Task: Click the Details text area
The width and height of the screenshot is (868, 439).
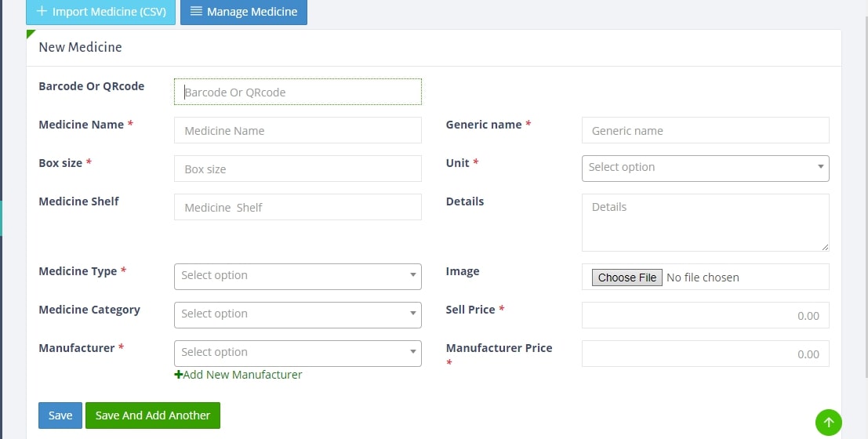Action: coord(705,223)
